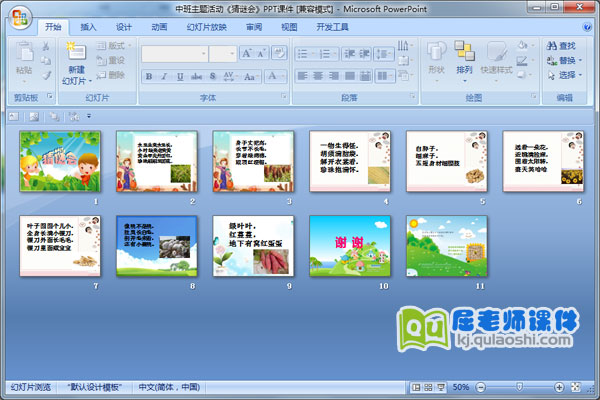Toggle Slide Sorter view button
Viewport: 600px width, 400px height.
[x=428, y=387]
